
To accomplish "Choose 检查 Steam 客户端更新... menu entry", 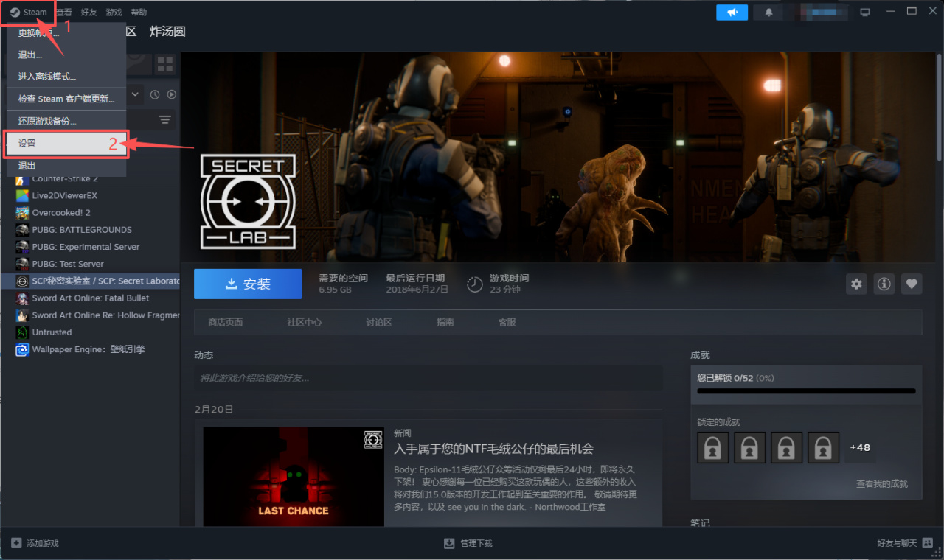I will [66, 99].
